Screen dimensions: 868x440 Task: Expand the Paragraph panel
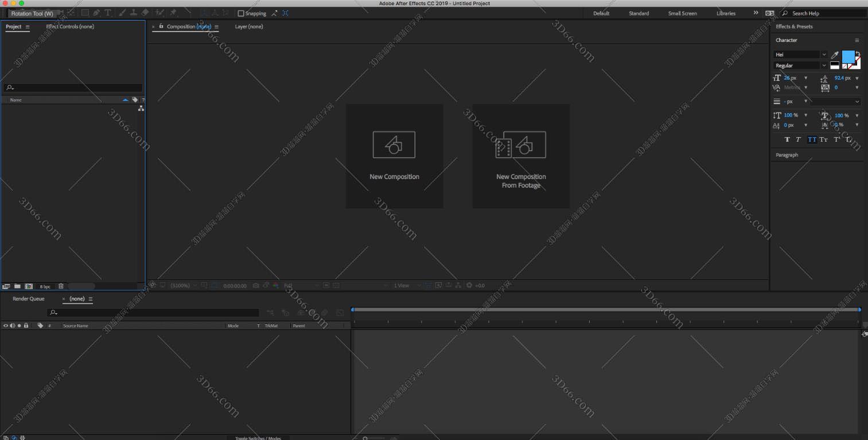(787, 155)
